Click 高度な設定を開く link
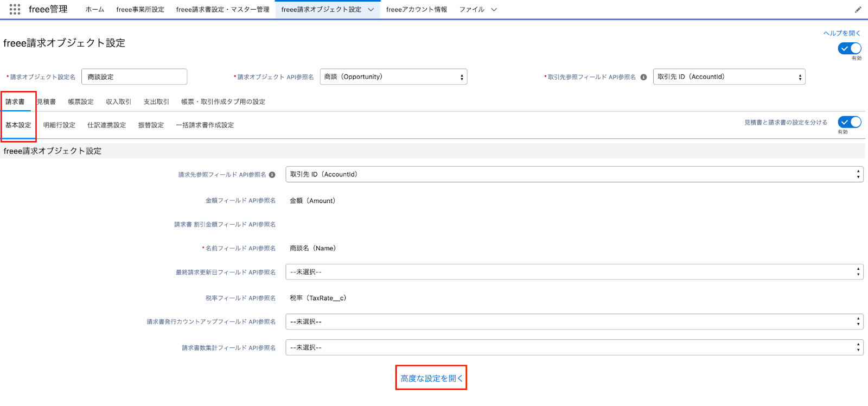The image size is (868, 406). tap(431, 378)
